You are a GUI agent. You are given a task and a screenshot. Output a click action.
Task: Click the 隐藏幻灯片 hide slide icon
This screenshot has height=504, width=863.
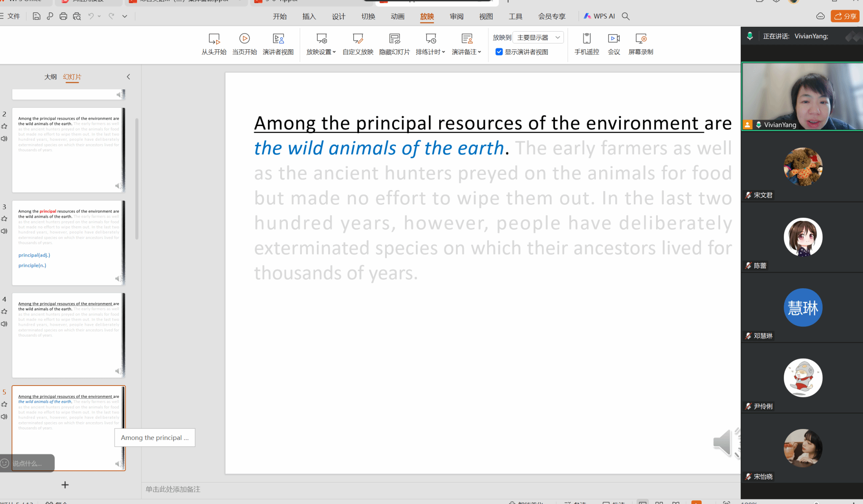(x=394, y=39)
